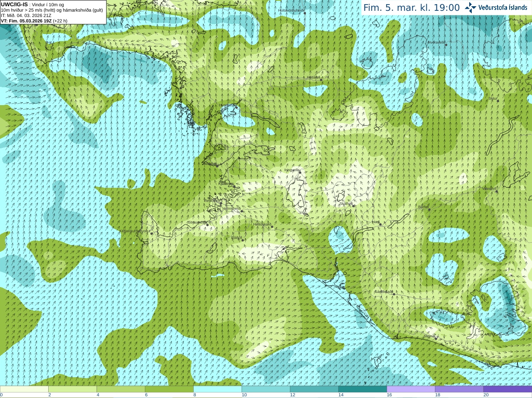Click the Kjalarnes station label
Viewport: 532px width, 398px height.
tap(226, 184)
